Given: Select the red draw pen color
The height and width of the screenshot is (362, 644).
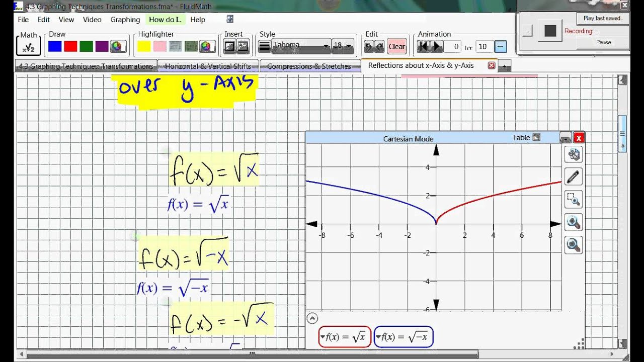Looking at the screenshot, I should click(x=70, y=47).
